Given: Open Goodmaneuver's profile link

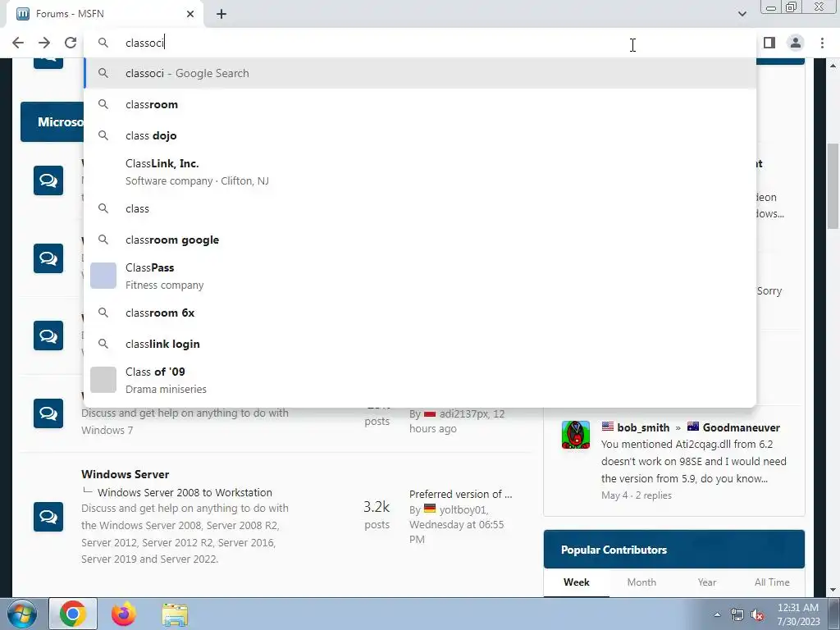Looking at the screenshot, I should coord(741,427).
